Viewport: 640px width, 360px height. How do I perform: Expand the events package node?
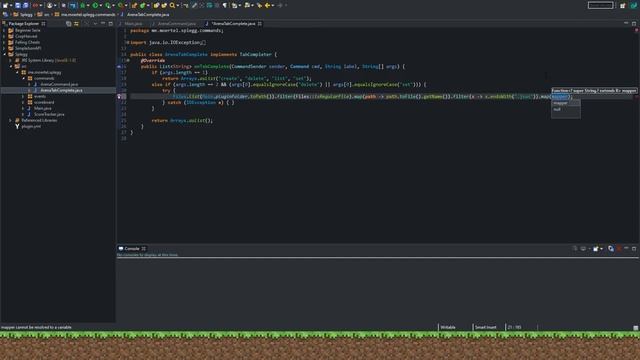(x=23, y=96)
